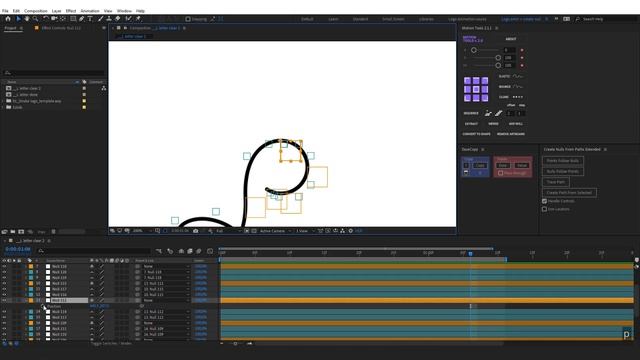Open the Animation menu
Image resolution: width=640 pixels, height=360 pixels.
tap(90, 11)
